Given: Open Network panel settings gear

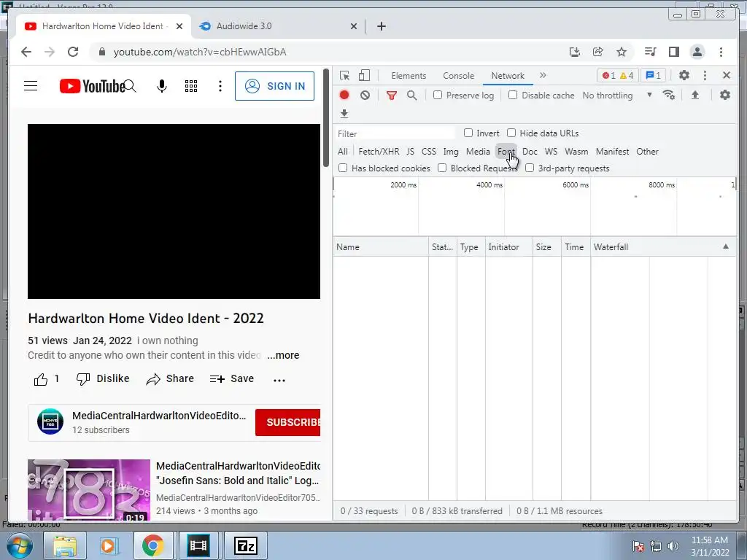Looking at the screenshot, I should (x=724, y=95).
